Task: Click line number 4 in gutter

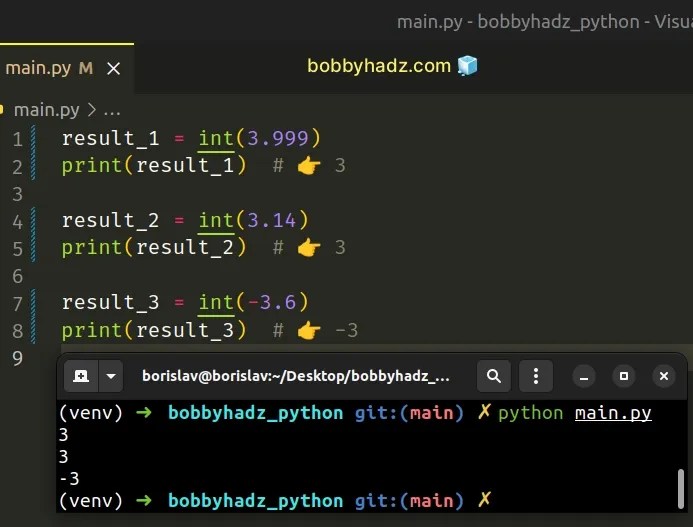Action: click(x=18, y=221)
